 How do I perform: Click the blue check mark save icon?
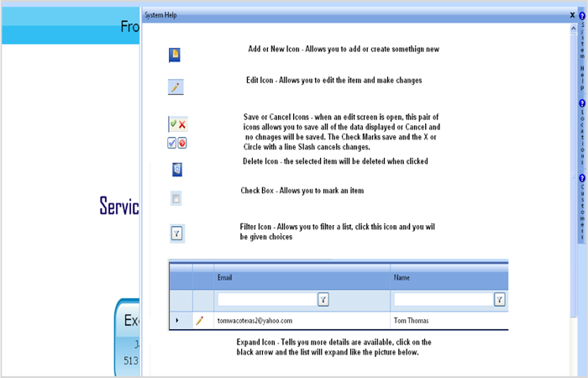[171, 143]
